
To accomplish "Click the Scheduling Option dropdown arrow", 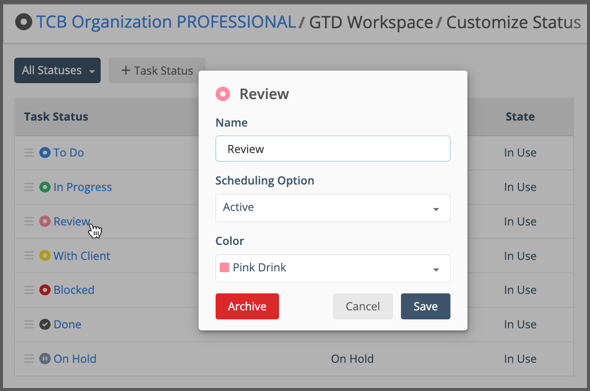I will [436, 209].
